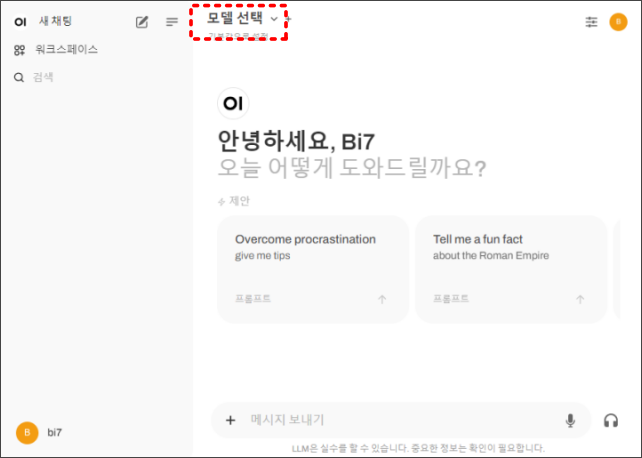Open chat controls sliders icon
The image size is (642, 458).
pos(591,22)
